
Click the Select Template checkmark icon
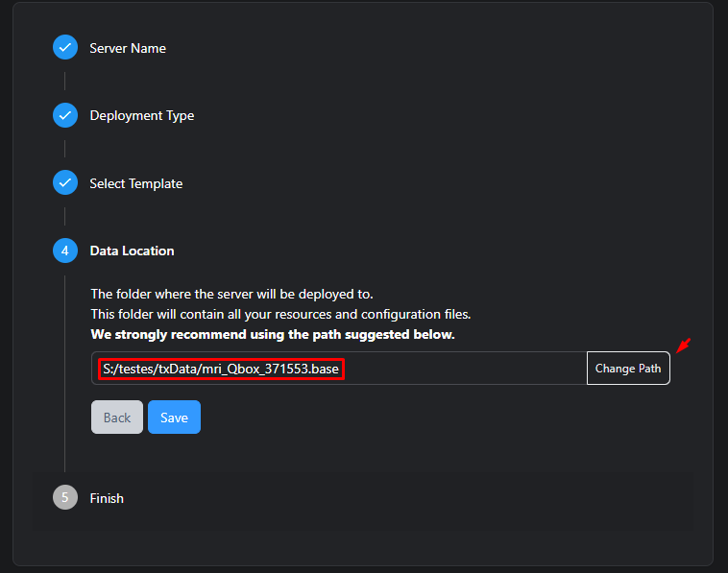point(64,183)
